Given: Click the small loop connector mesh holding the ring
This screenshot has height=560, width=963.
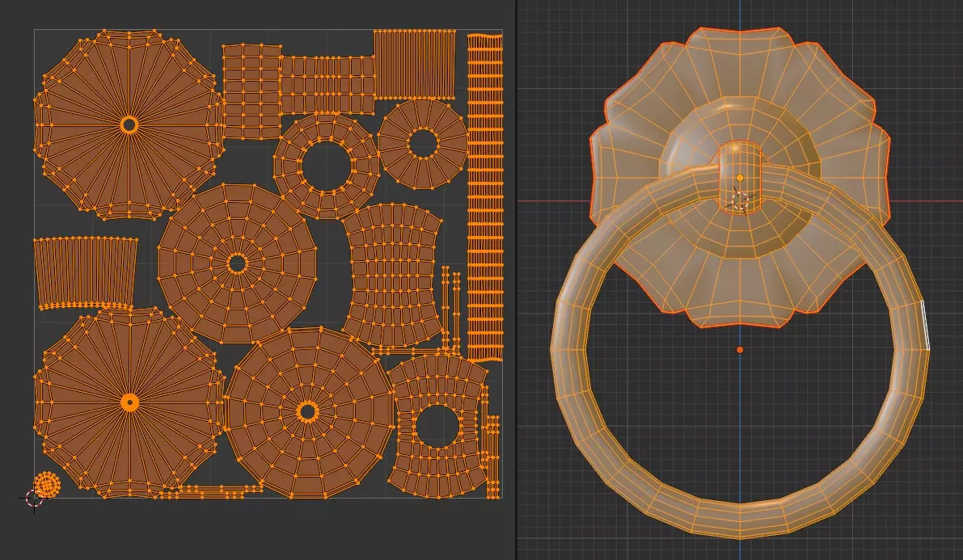Looking at the screenshot, I should [x=740, y=177].
